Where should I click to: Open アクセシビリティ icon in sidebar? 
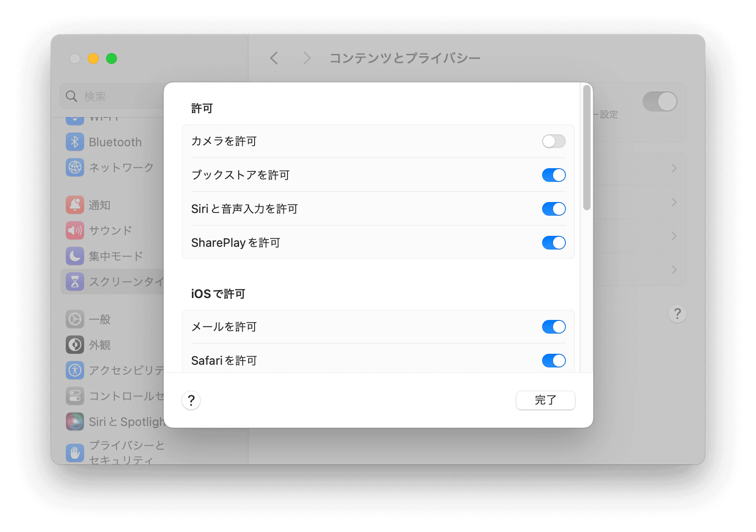(x=75, y=370)
